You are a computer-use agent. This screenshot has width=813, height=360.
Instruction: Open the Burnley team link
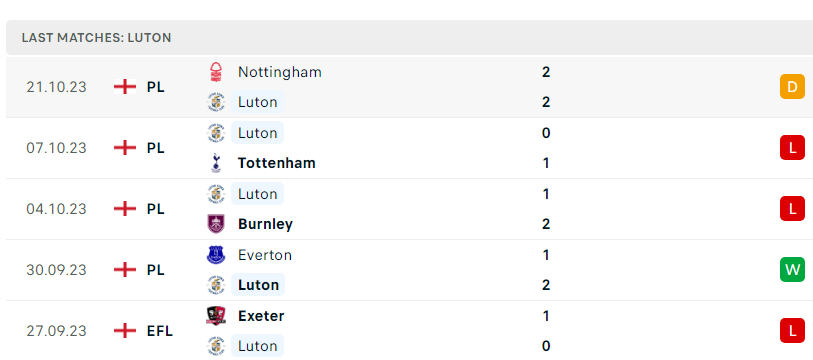(265, 224)
